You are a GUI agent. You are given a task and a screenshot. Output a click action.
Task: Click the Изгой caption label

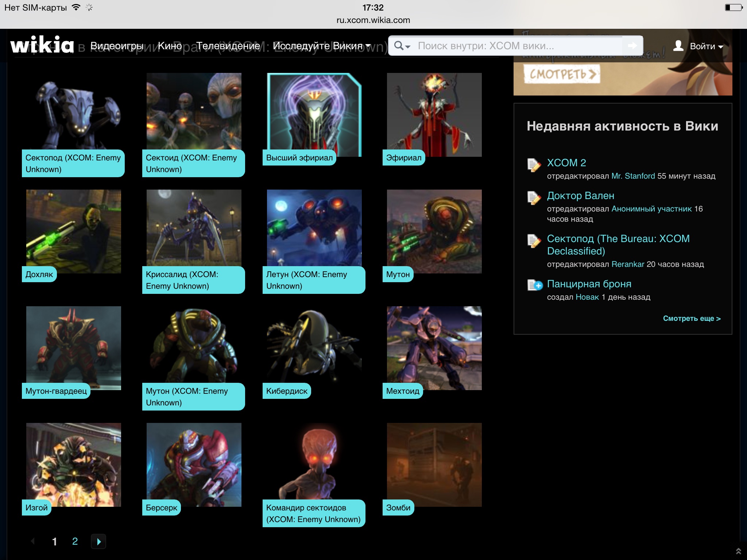coord(36,507)
